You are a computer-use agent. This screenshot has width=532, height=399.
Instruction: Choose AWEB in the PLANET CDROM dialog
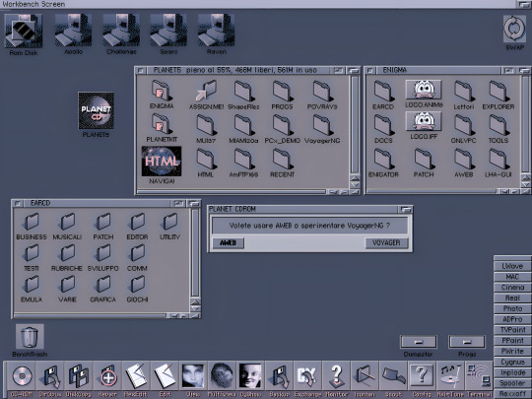pyautogui.click(x=228, y=243)
